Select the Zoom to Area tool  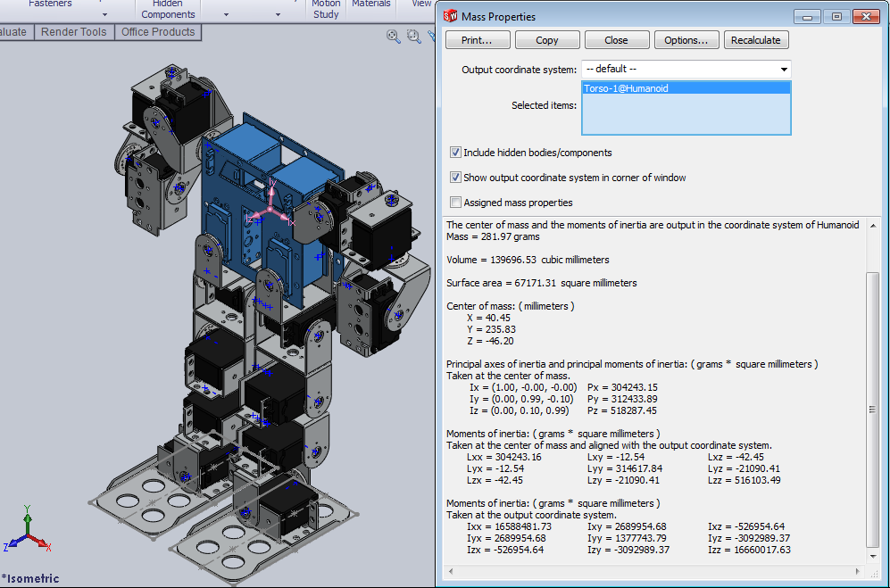click(412, 36)
